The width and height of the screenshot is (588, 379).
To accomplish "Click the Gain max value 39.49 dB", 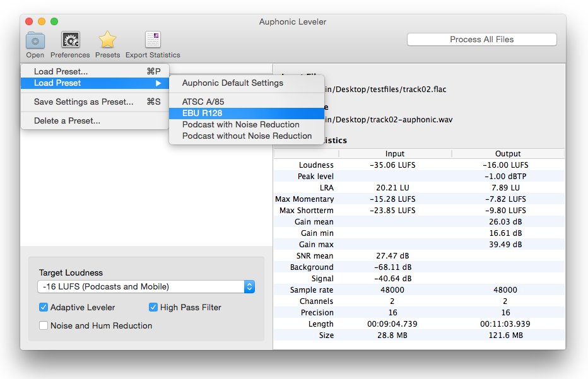I will (x=505, y=245).
